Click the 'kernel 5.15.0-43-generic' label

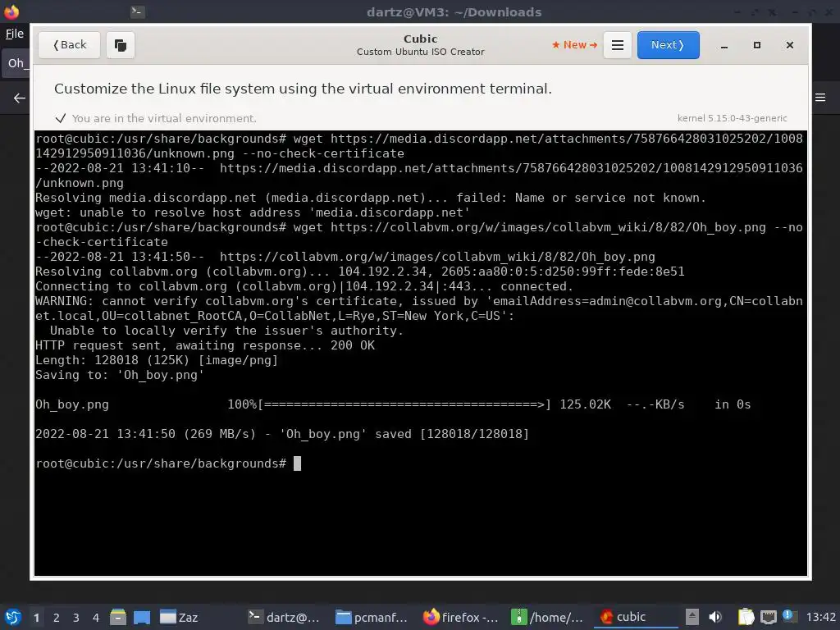[732, 118]
